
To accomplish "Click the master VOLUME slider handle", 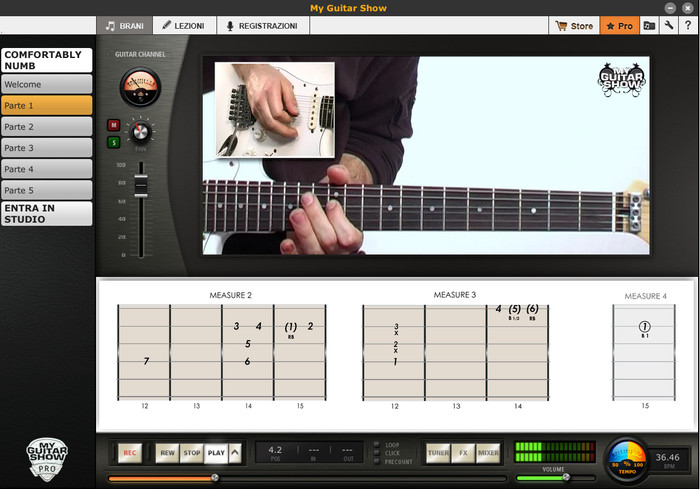I will (x=566, y=477).
